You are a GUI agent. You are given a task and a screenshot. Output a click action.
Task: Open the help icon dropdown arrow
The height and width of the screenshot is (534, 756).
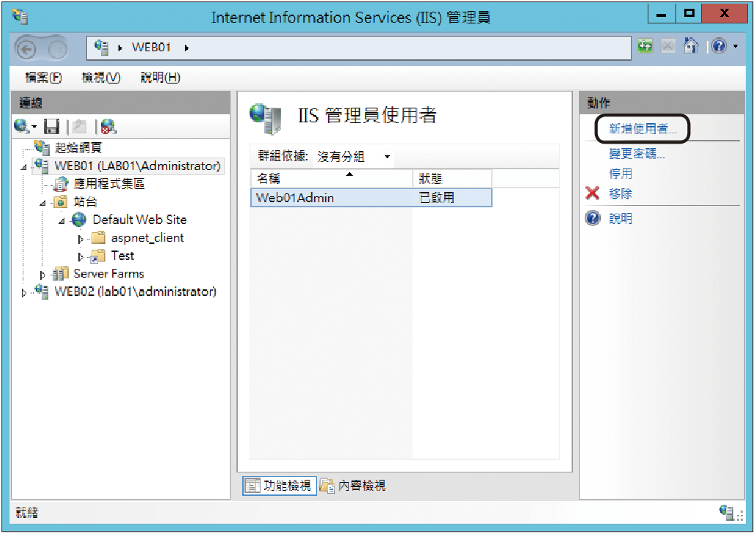point(736,47)
